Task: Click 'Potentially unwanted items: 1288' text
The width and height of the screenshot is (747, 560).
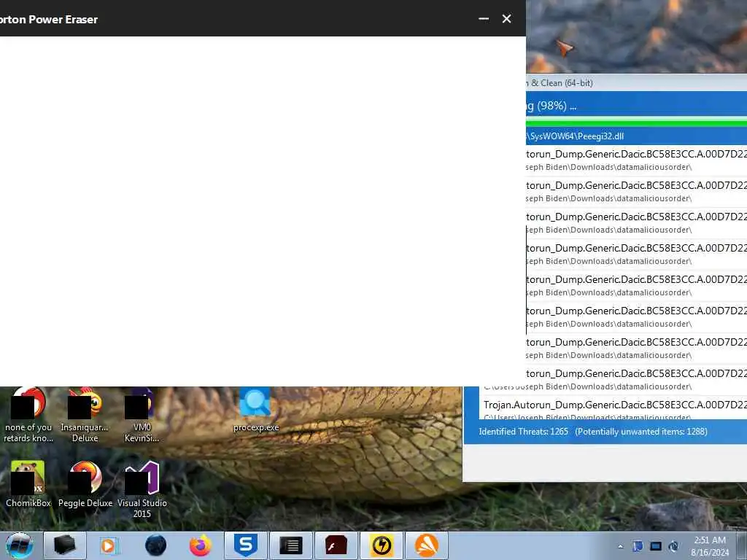Action: (x=640, y=432)
